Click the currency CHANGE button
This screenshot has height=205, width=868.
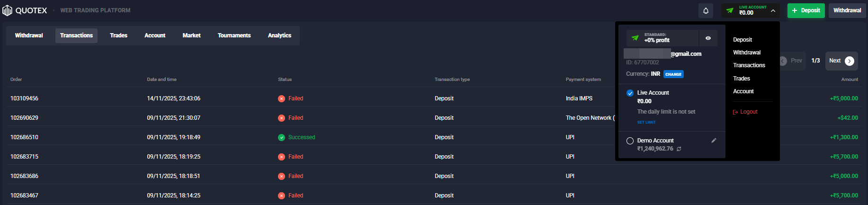(x=673, y=74)
